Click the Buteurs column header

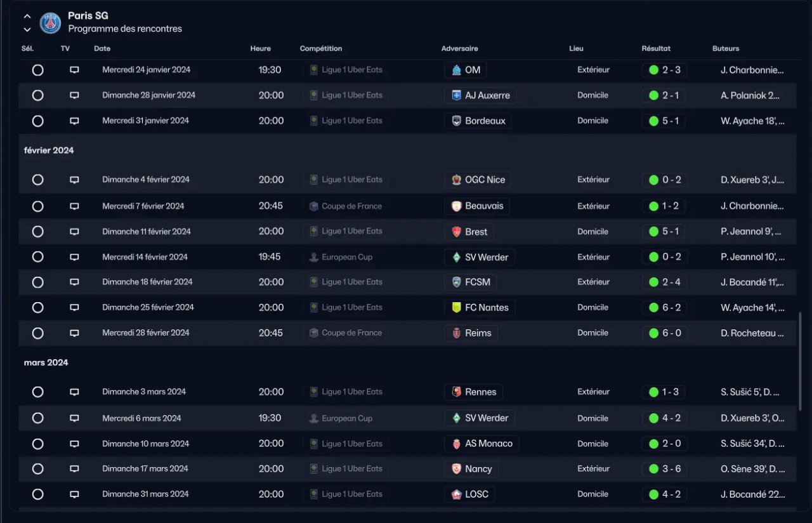pyautogui.click(x=726, y=49)
